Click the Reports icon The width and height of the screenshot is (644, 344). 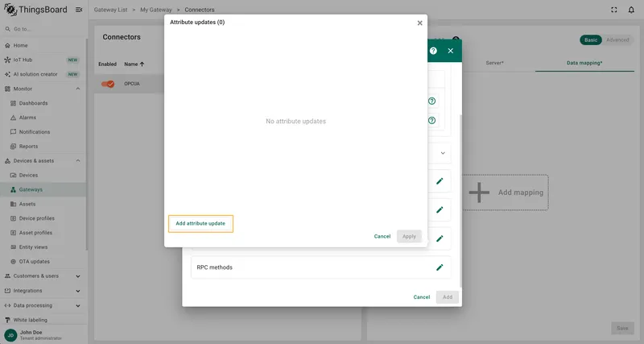click(x=13, y=147)
